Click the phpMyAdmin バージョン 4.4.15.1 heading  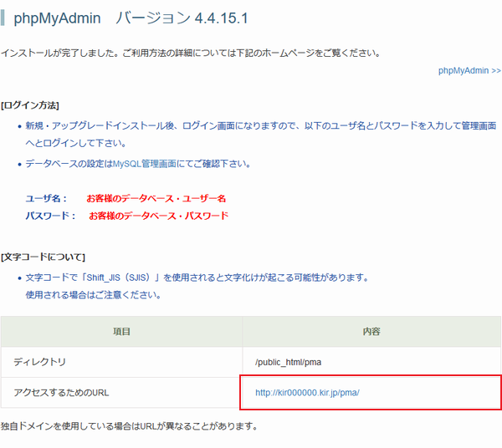131,18
